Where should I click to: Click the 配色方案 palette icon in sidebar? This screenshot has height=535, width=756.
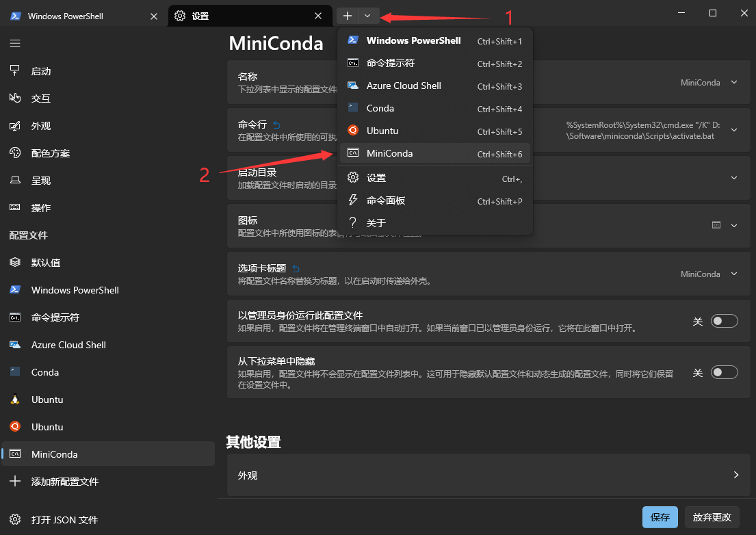click(15, 153)
